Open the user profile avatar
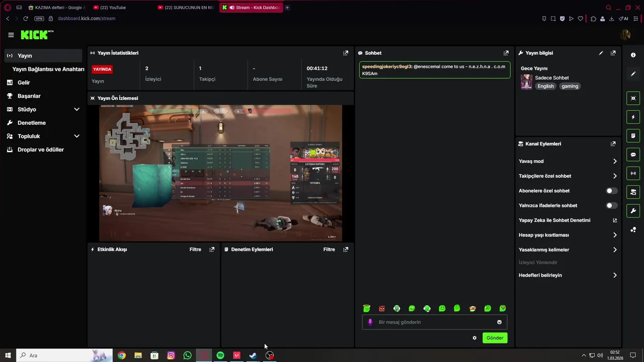Screen dimensions: 644x362 (625, 35)
